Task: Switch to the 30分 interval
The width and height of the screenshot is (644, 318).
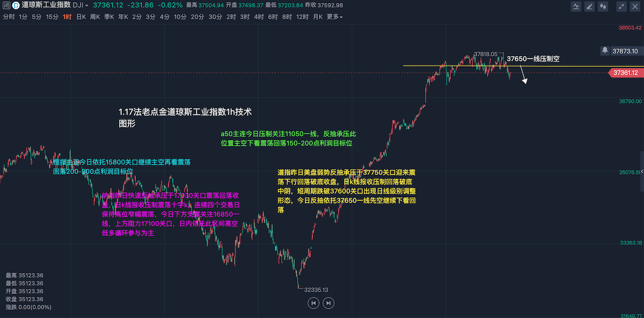Action: pyautogui.click(x=215, y=17)
